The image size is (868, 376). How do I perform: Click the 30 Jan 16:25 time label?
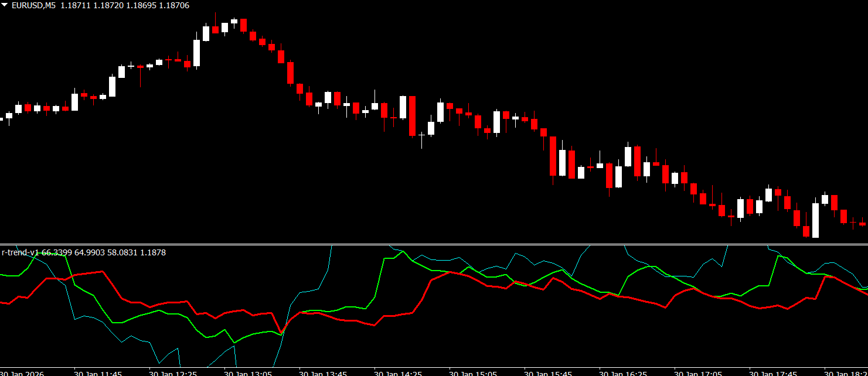(x=623, y=372)
